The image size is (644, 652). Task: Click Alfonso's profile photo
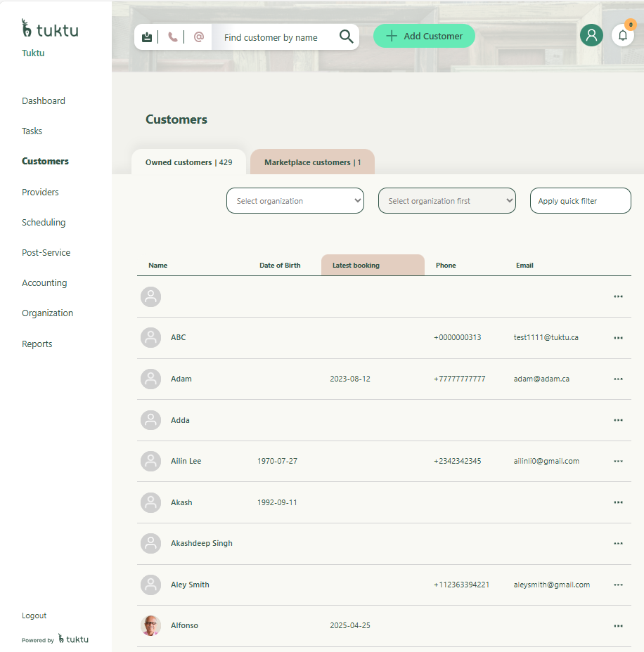pos(150,625)
